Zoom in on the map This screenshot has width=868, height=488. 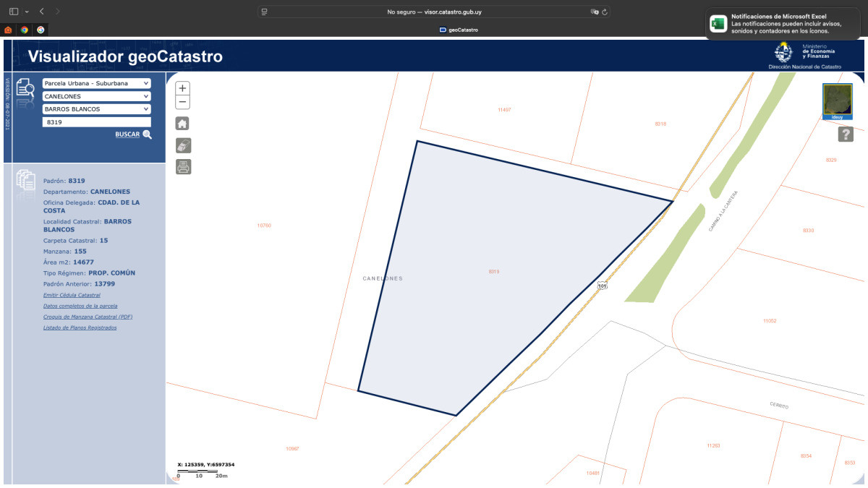coord(183,88)
